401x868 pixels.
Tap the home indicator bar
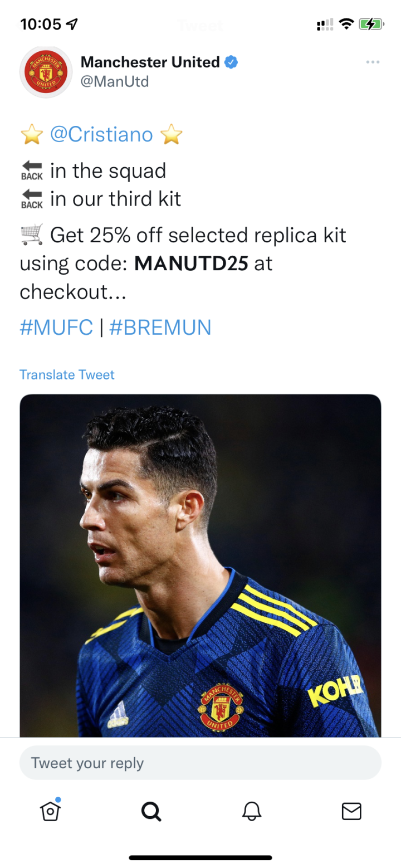click(x=200, y=857)
